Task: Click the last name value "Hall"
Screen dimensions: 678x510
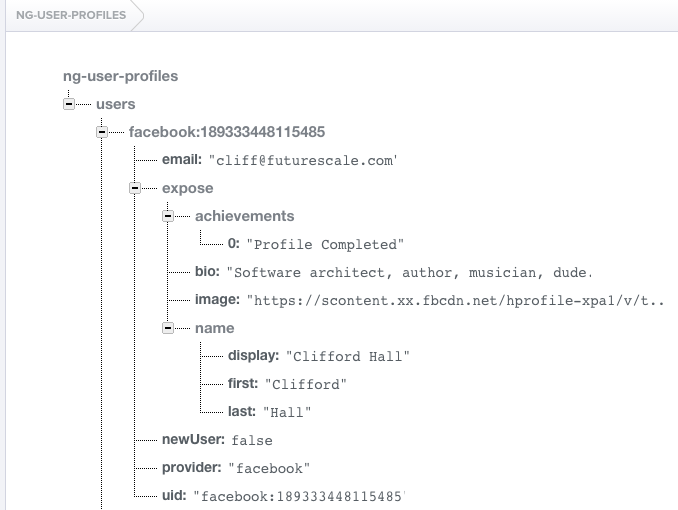Action: [287, 412]
